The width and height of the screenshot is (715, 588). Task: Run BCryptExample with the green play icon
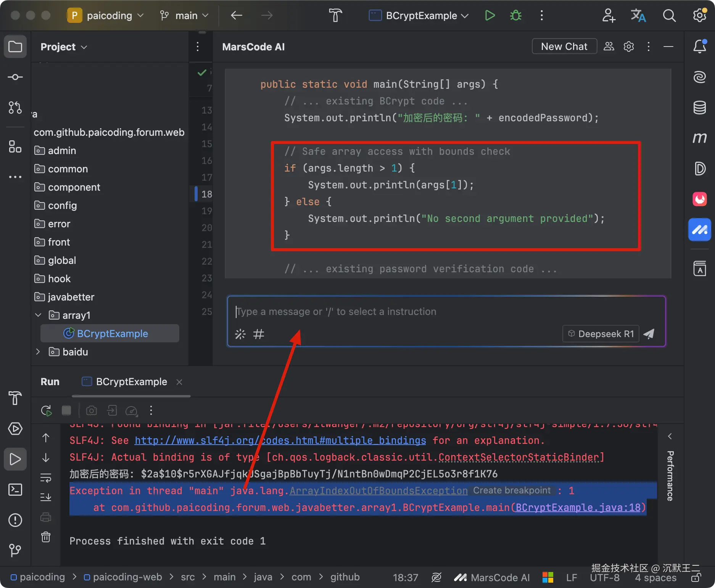[490, 16]
